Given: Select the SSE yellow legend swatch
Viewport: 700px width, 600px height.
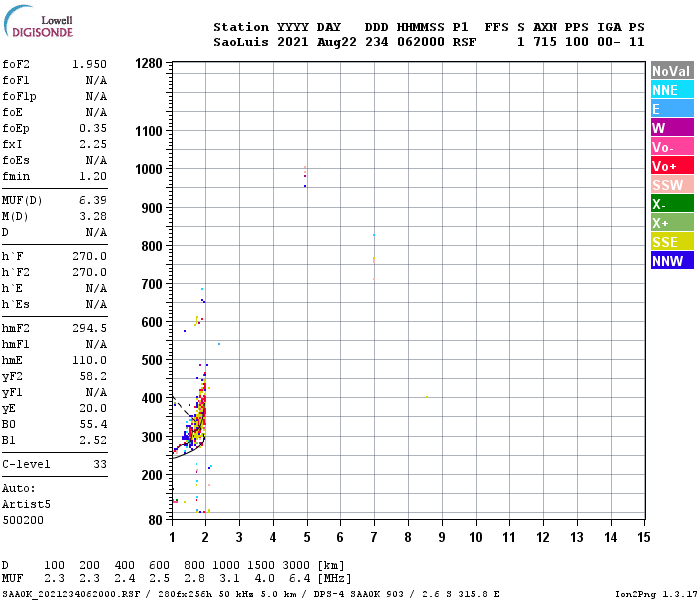Looking at the screenshot, I should (x=672, y=242).
